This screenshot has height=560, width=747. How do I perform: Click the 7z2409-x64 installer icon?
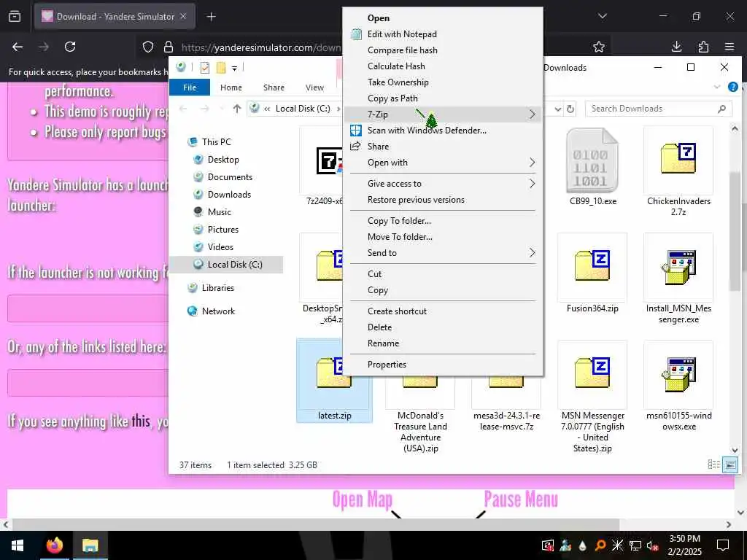(x=330, y=160)
